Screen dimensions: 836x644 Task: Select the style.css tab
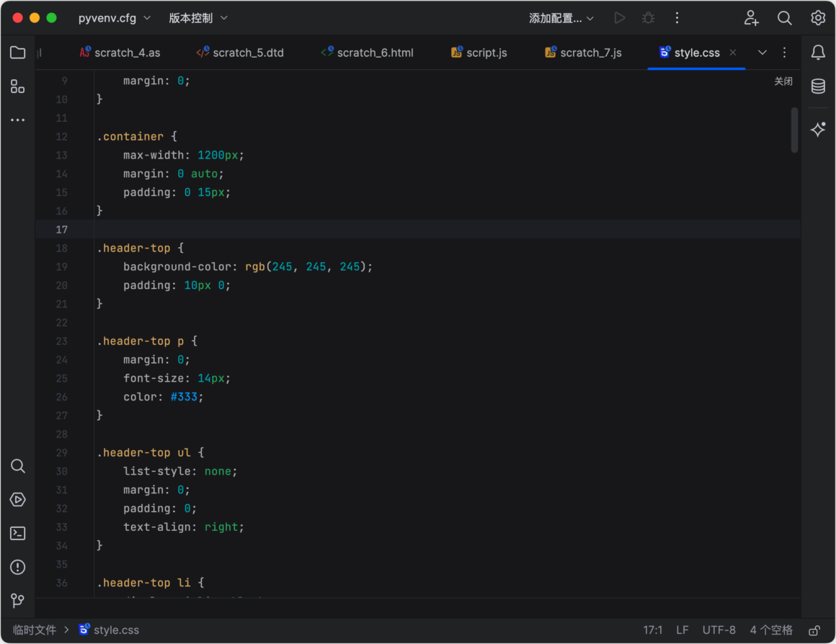[x=696, y=53]
